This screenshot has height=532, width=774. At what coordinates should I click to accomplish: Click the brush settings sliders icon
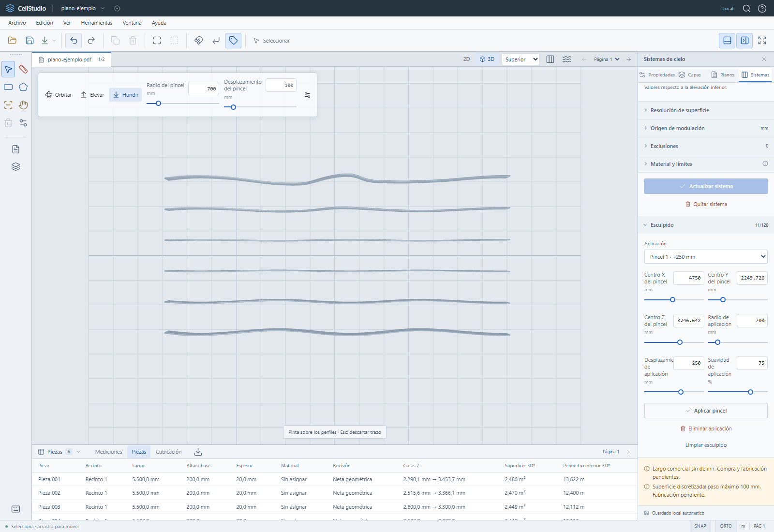pos(308,95)
